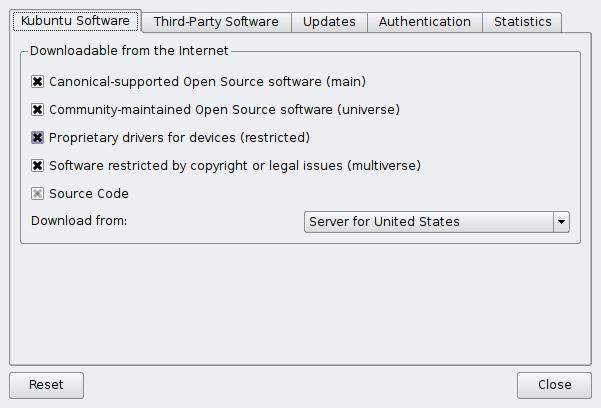Toggle the Community-maintained (universe) checkbox
The height and width of the screenshot is (408, 601).
coord(38,110)
